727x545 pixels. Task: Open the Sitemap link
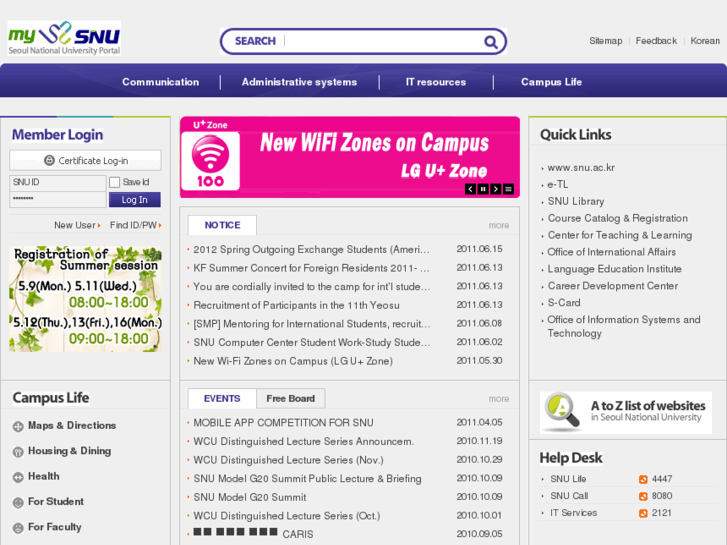click(606, 41)
